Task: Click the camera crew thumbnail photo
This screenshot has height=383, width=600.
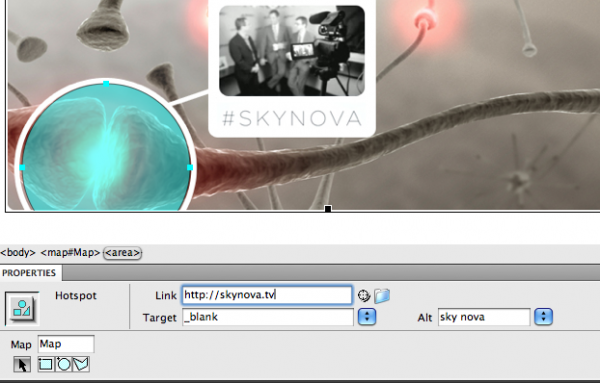Action: (292, 51)
